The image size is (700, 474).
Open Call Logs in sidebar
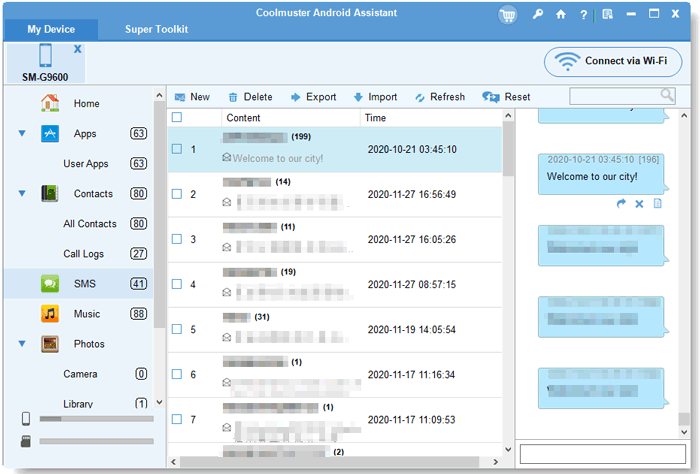(83, 254)
